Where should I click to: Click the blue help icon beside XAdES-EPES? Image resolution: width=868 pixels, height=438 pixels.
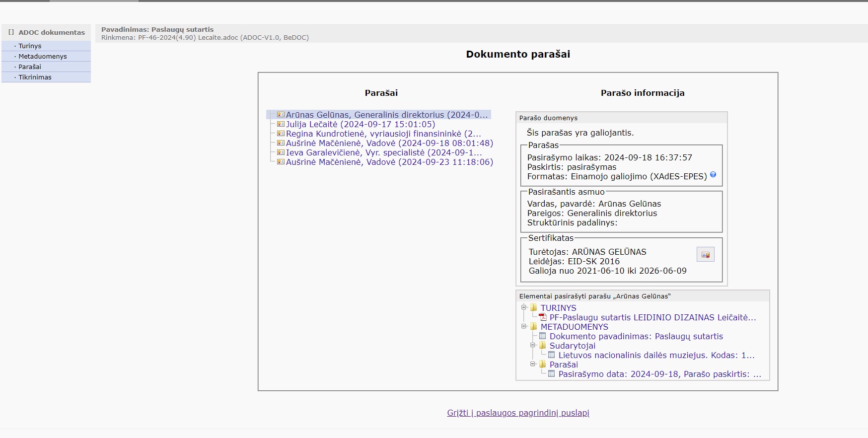pos(713,174)
